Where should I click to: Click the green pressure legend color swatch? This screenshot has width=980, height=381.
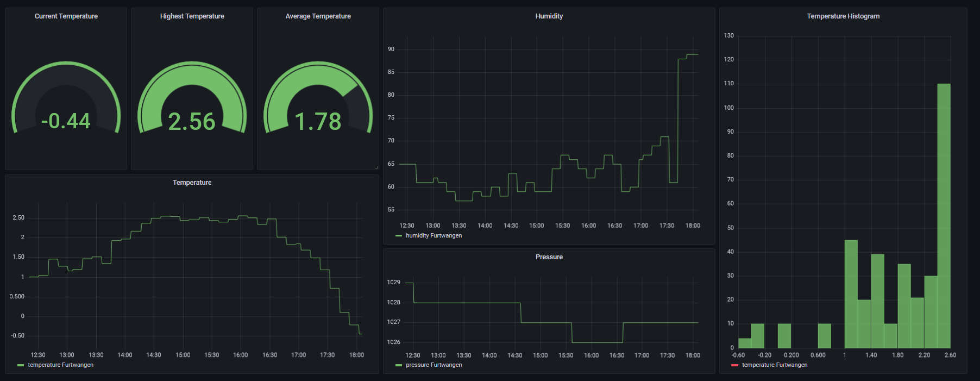point(399,365)
